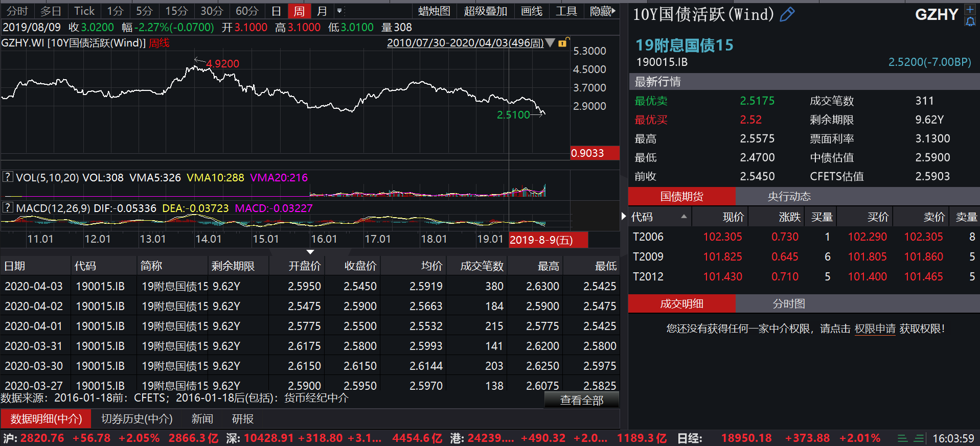Viewport: 980px width, 446px height.
Task: Sort futures list by 代码 arrow
Action: coord(683,217)
